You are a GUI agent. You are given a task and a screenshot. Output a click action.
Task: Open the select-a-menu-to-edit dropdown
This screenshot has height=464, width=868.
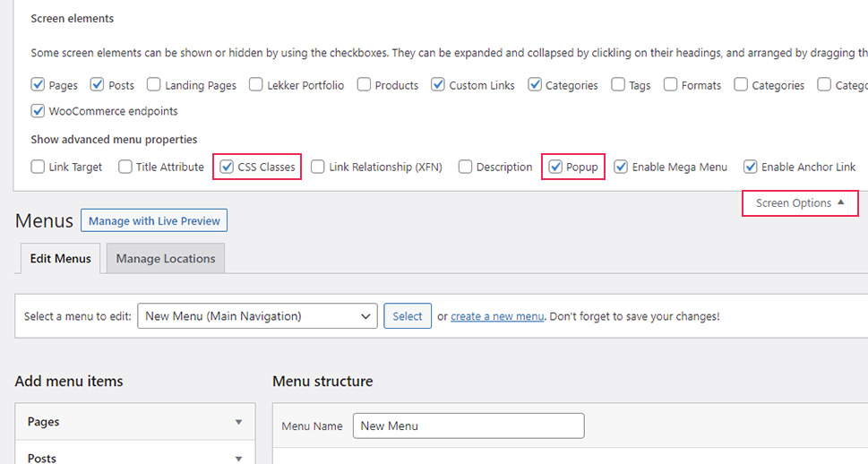coord(257,316)
